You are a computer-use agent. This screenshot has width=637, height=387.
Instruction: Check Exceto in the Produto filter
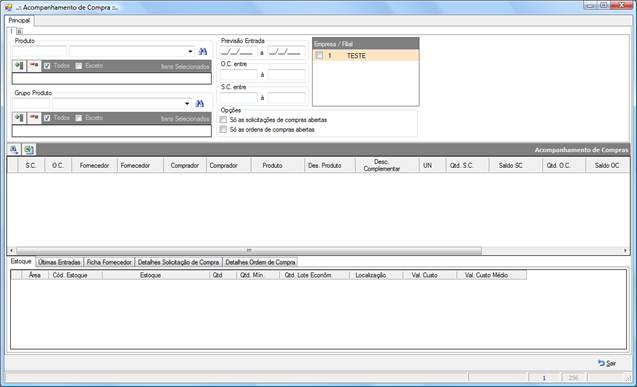79,66
